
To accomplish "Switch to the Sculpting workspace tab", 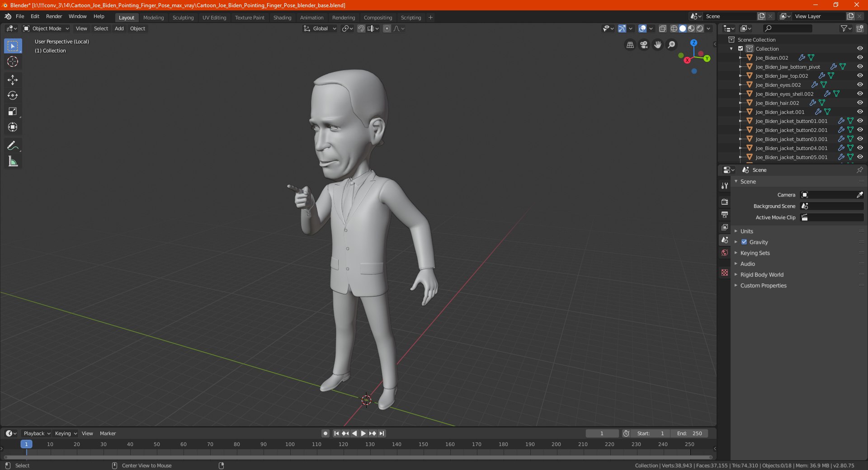I will [x=183, y=18].
